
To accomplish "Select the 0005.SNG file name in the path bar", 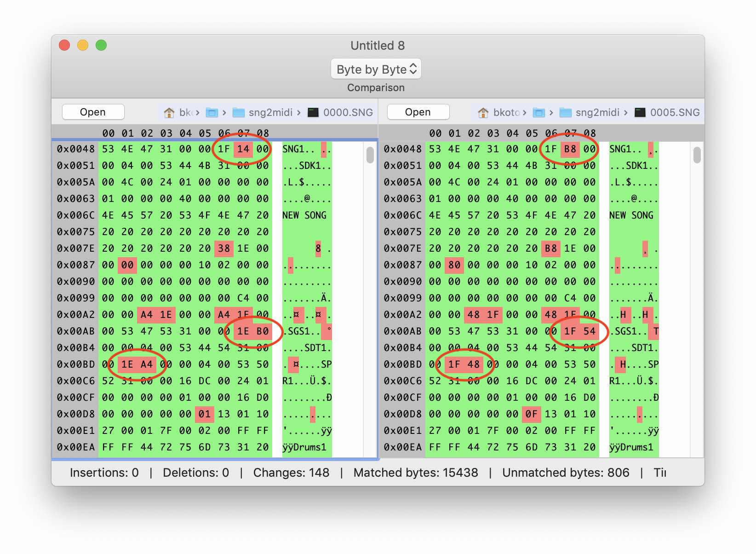I will point(675,112).
